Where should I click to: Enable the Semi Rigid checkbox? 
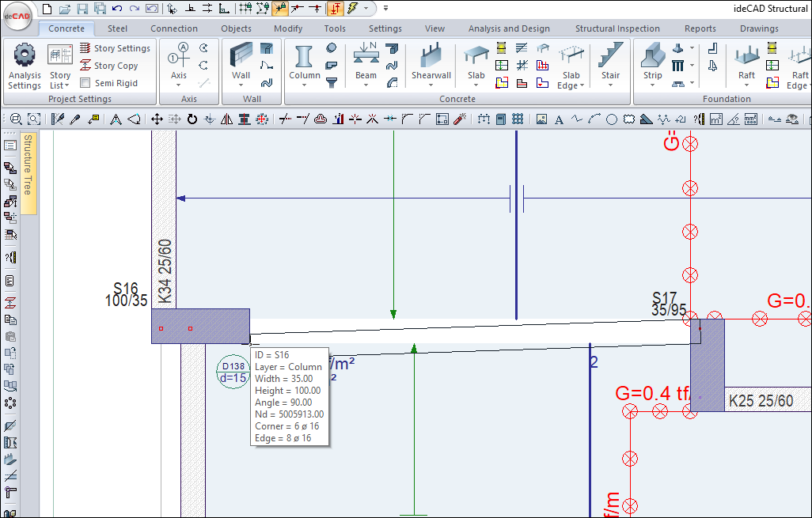pos(85,83)
